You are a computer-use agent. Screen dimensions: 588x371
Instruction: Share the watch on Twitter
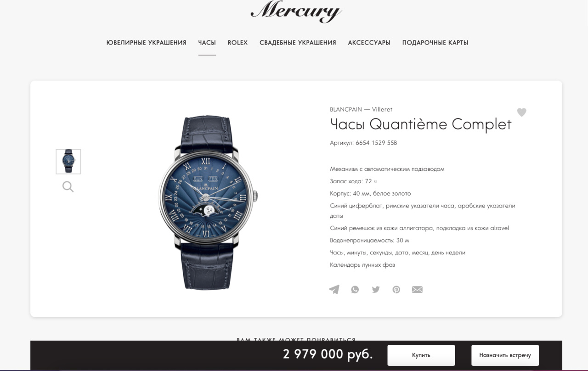[x=376, y=289]
